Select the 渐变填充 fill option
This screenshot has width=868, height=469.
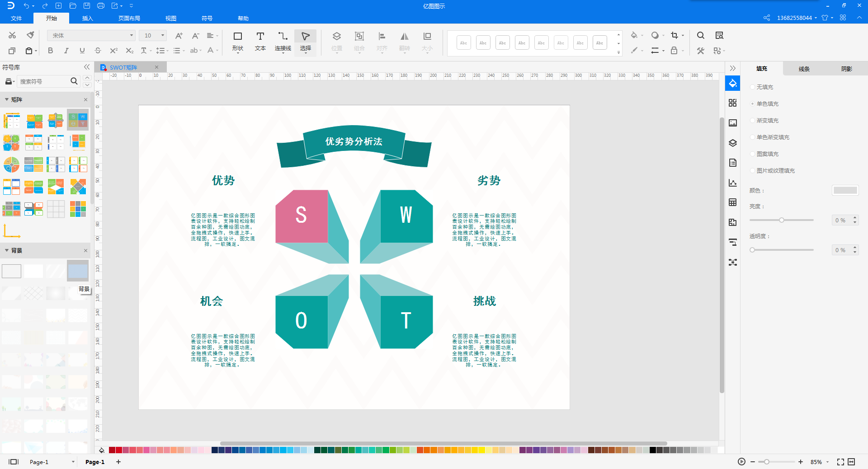pos(767,121)
